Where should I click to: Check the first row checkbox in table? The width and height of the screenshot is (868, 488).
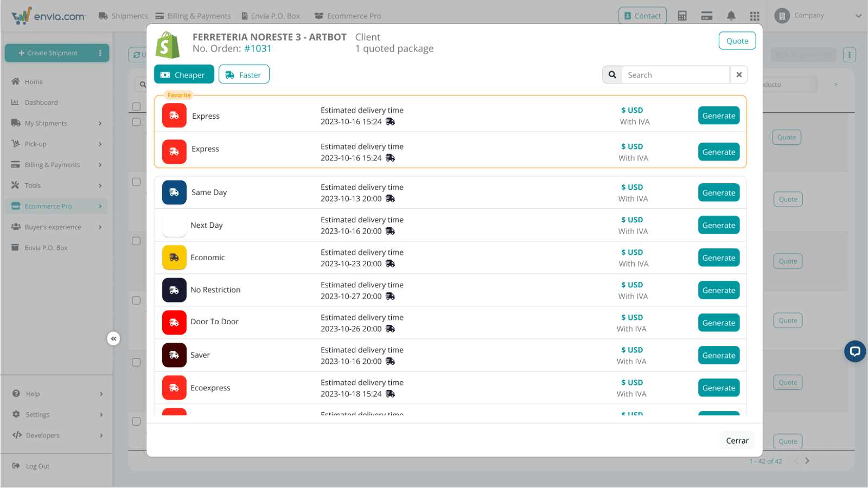(x=136, y=123)
